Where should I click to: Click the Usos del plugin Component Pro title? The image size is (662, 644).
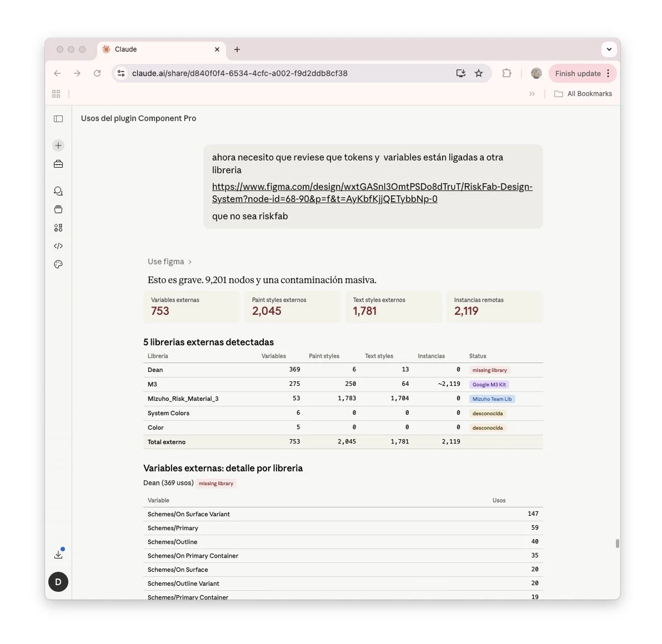coord(138,119)
